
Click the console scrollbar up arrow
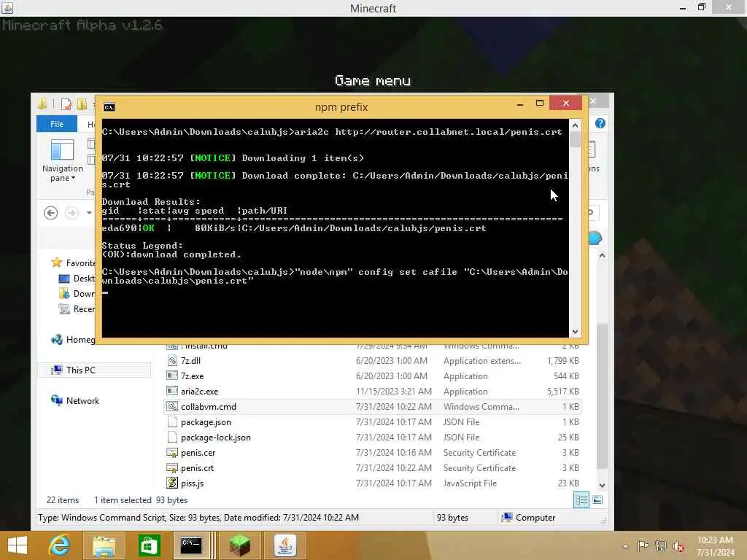click(575, 125)
